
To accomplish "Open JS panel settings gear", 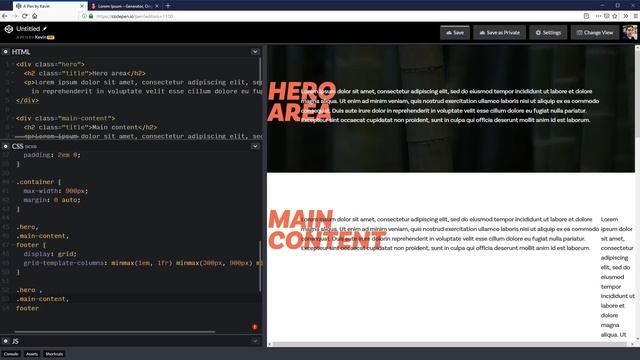I will coord(6,341).
